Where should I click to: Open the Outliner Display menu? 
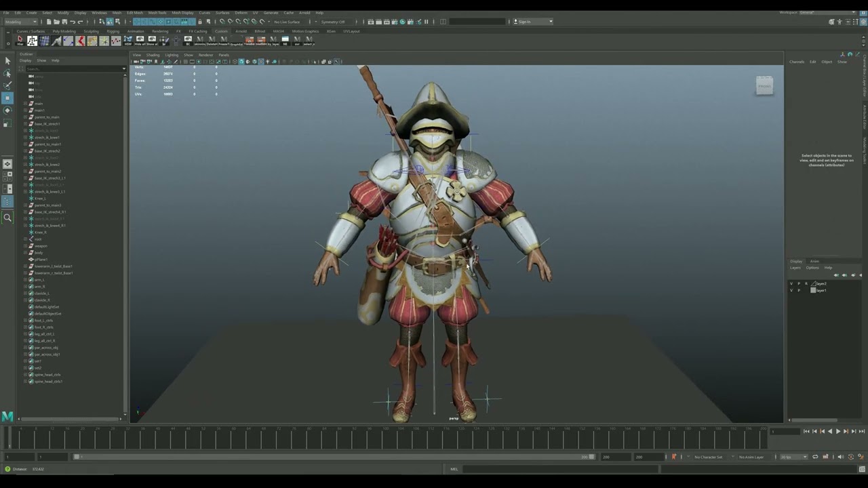point(25,60)
